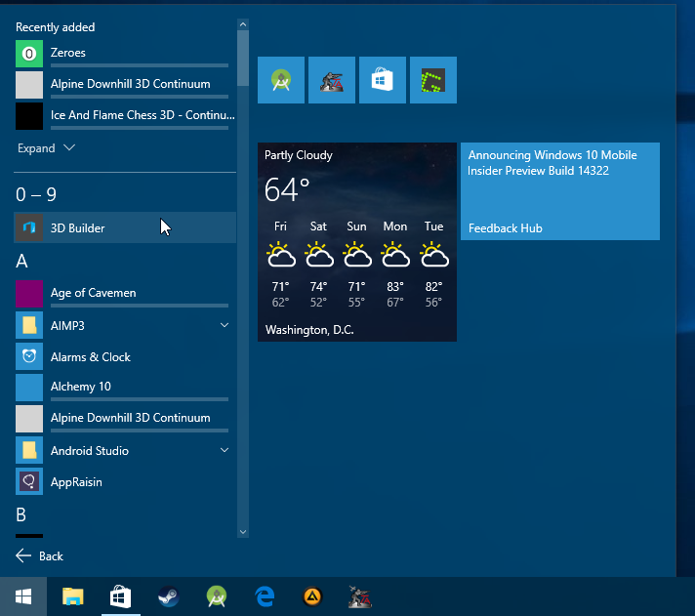Open the Age of Cavemen purple icon
The height and width of the screenshot is (616, 695).
pyautogui.click(x=29, y=294)
